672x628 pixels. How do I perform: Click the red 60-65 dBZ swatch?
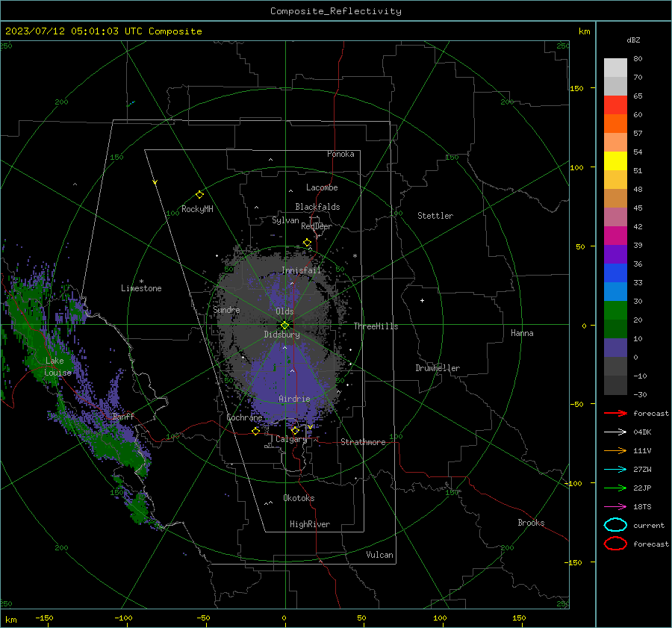[615, 105]
